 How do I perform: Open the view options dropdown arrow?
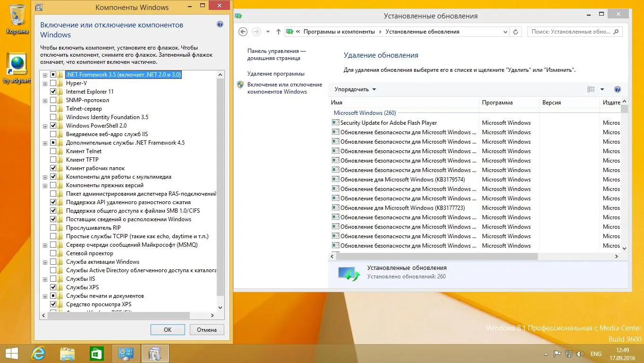tap(602, 89)
